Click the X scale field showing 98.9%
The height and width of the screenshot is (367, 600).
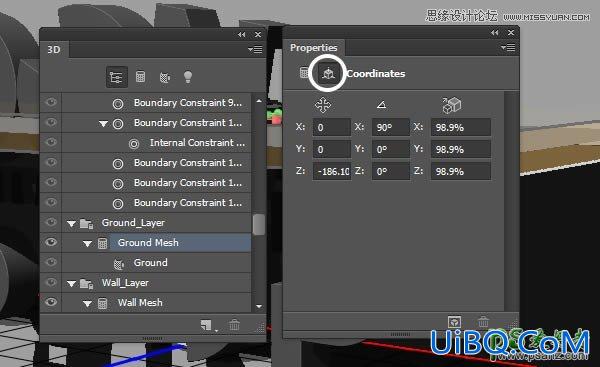[461, 127]
